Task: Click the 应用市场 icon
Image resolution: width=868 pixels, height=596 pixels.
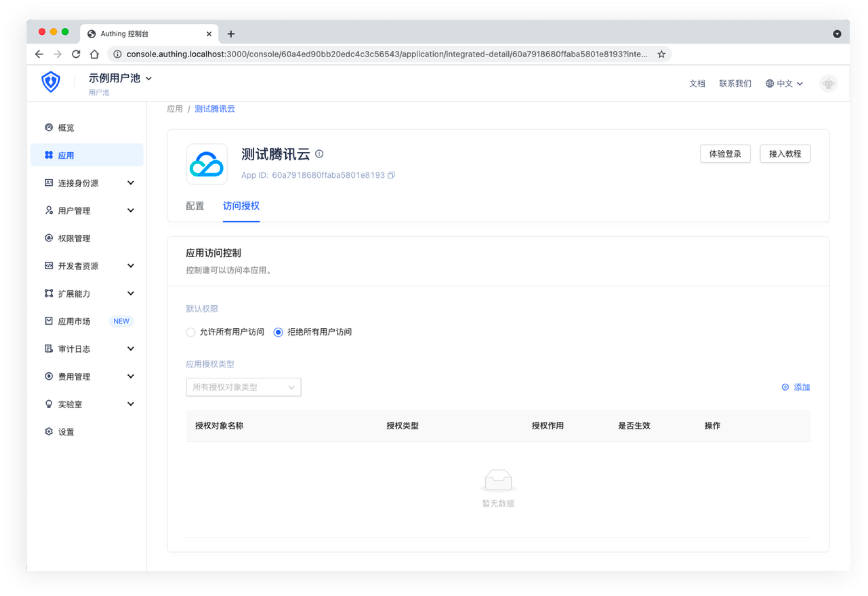Action: [x=49, y=321]
